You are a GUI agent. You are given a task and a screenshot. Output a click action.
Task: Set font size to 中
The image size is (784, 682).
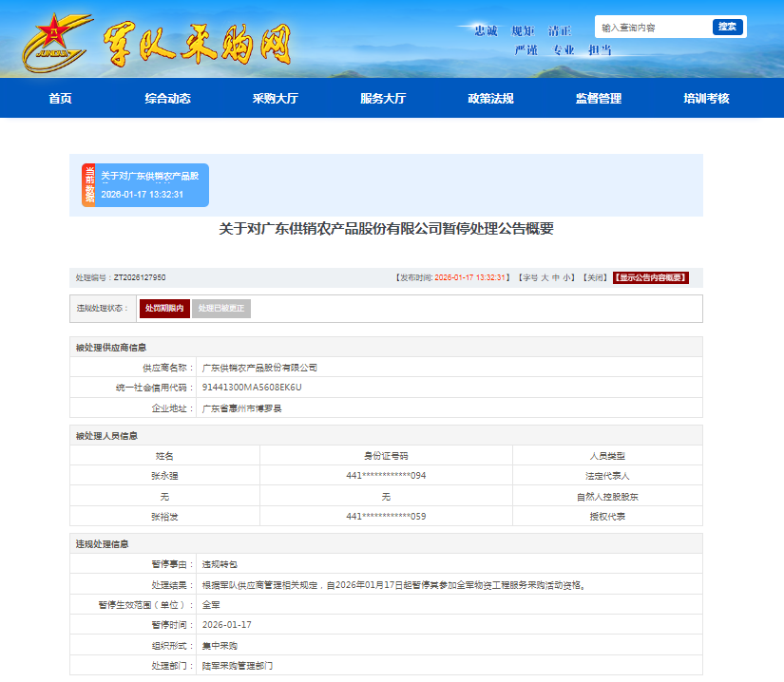click(556, 278)
